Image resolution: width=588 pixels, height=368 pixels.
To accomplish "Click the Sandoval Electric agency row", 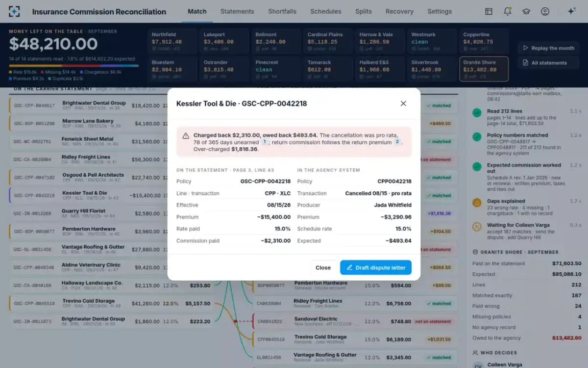I will (x=354, y=321).
